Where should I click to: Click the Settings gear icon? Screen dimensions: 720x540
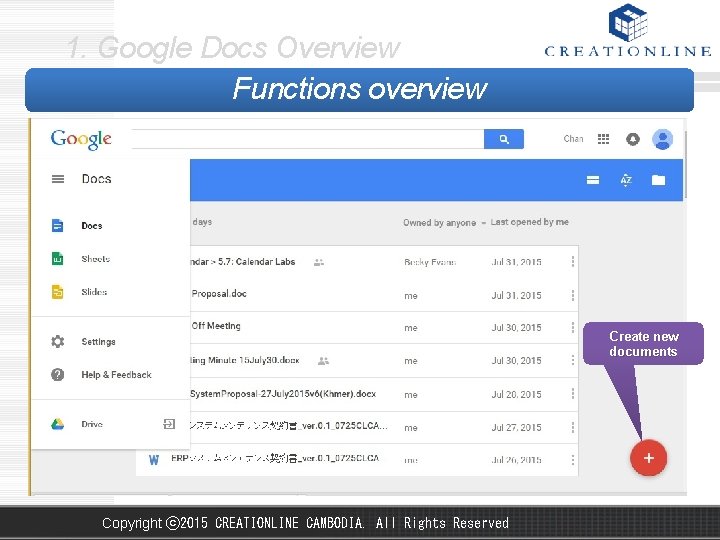pos(57,342)
